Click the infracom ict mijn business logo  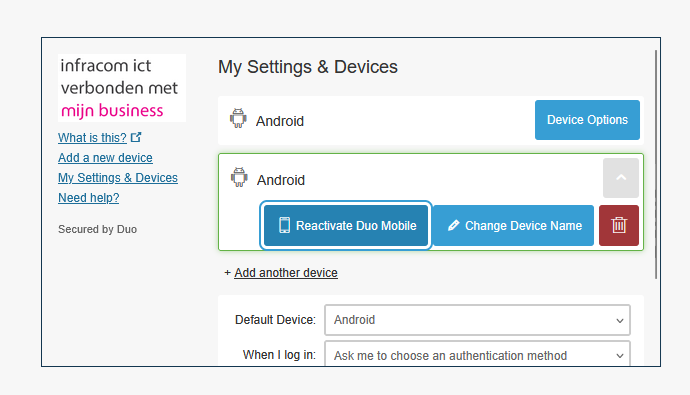pyautogui.click(x=122, y=88)
